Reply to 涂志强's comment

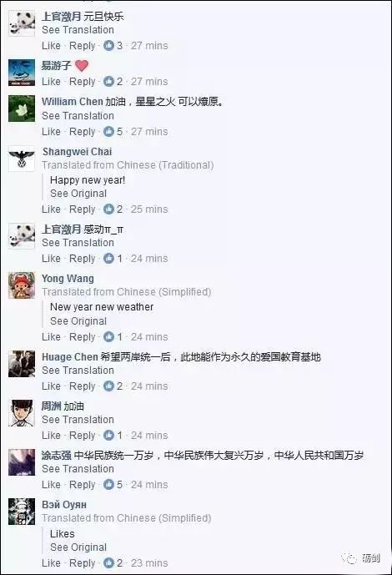click(x=82, y=485)
